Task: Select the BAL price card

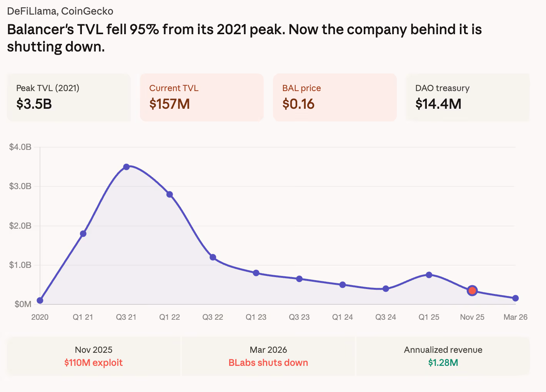Action: tap(335, 98)
